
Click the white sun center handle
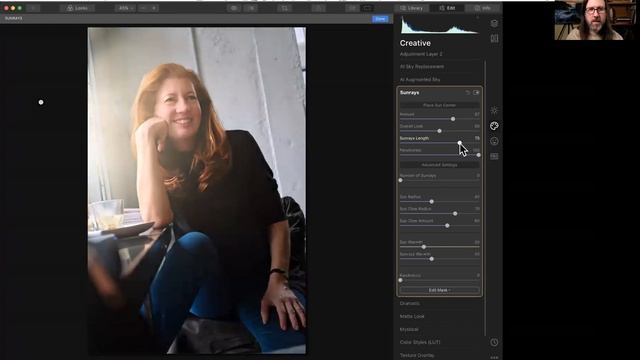(x=41, y=102)
